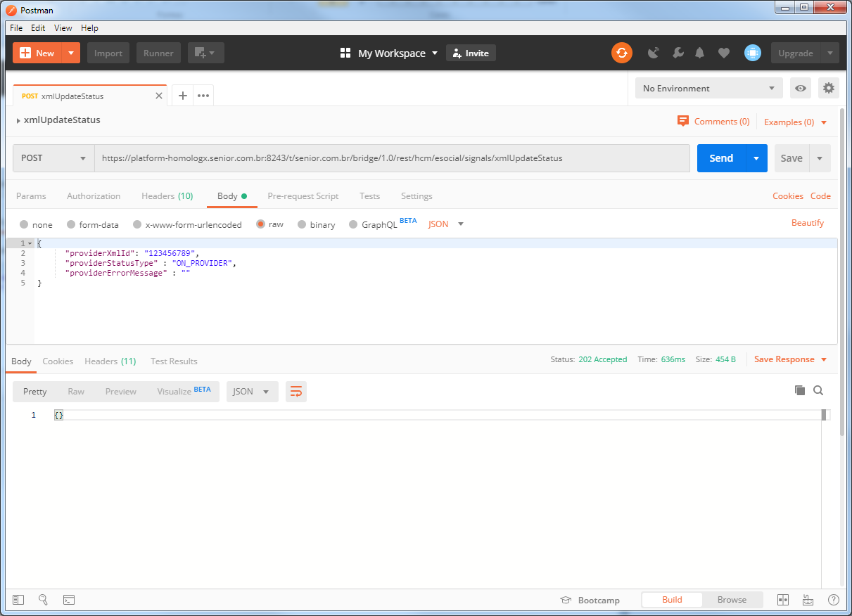Click the new window icon button
The width and height of the screenshot is (852, 616).
206,53
